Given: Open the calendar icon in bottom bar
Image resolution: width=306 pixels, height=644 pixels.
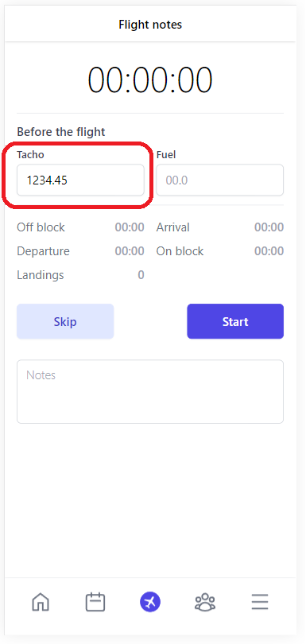Looking at the screenshot, I should (95, 602).
